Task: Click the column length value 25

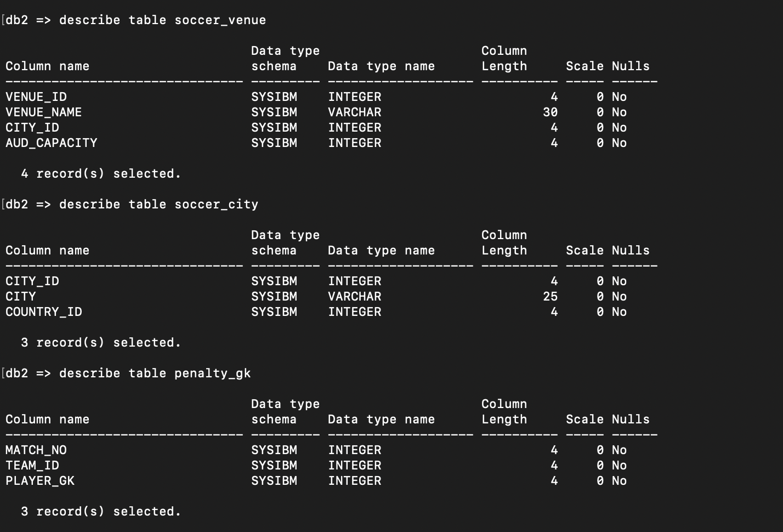Action: [x=550, y=297]
